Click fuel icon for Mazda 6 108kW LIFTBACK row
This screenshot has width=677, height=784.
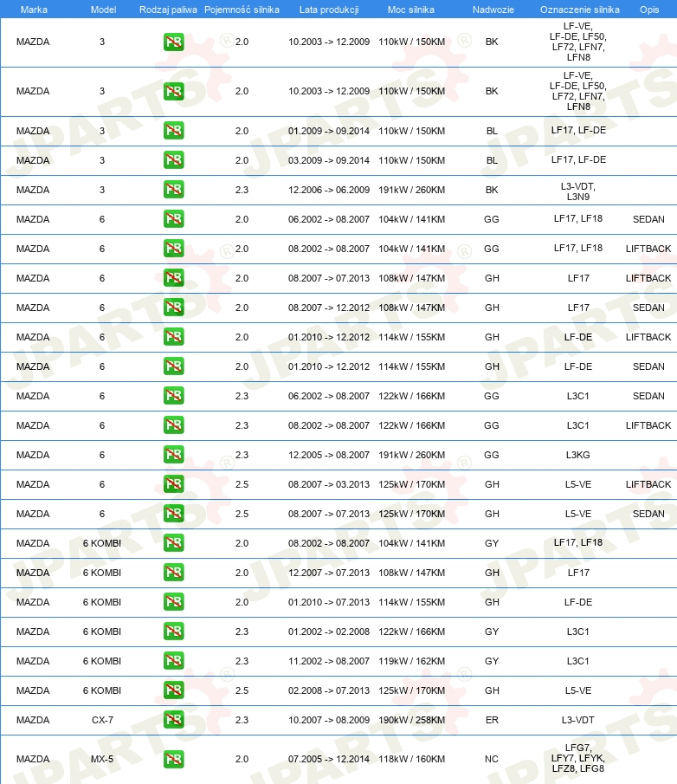(x=173, y=278)
